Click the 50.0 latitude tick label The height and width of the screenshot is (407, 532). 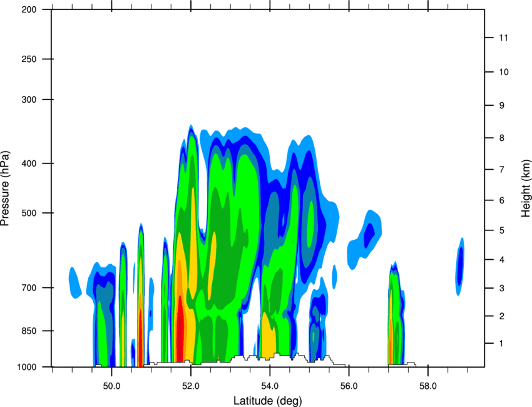111,386
